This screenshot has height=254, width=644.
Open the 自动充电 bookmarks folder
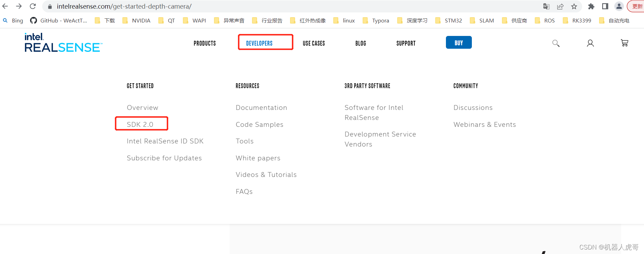614,20
